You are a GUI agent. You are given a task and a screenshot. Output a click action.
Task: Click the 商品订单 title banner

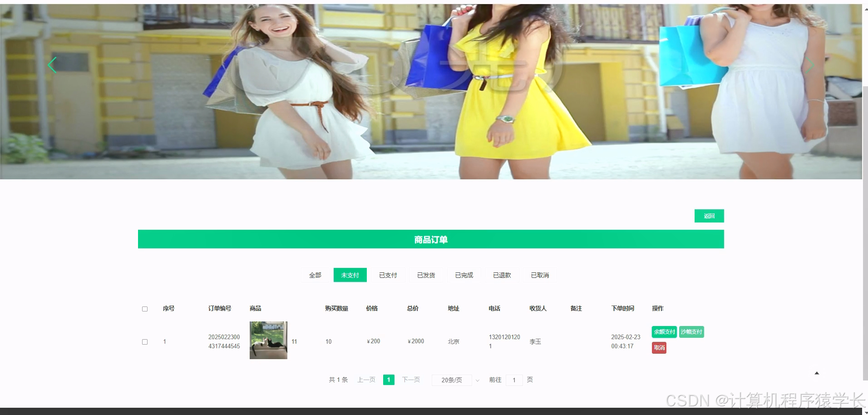(x=431, y=239)
